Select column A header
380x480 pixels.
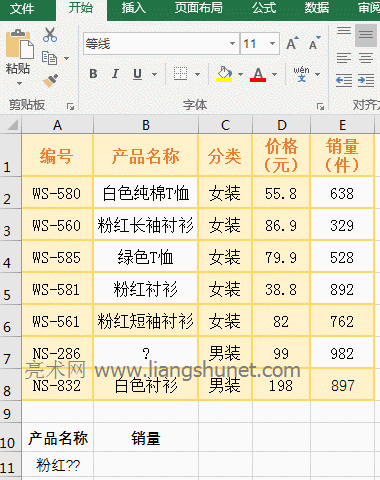coord(57,125)
